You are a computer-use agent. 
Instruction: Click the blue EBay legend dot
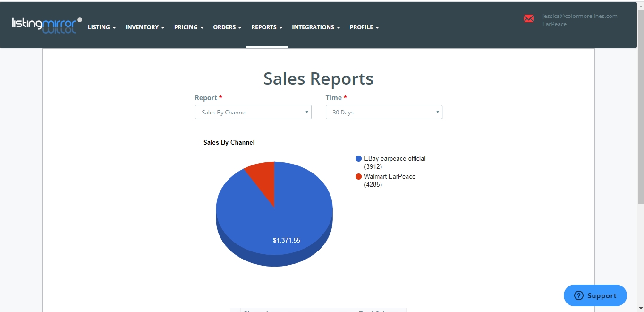tap(359, 159)
